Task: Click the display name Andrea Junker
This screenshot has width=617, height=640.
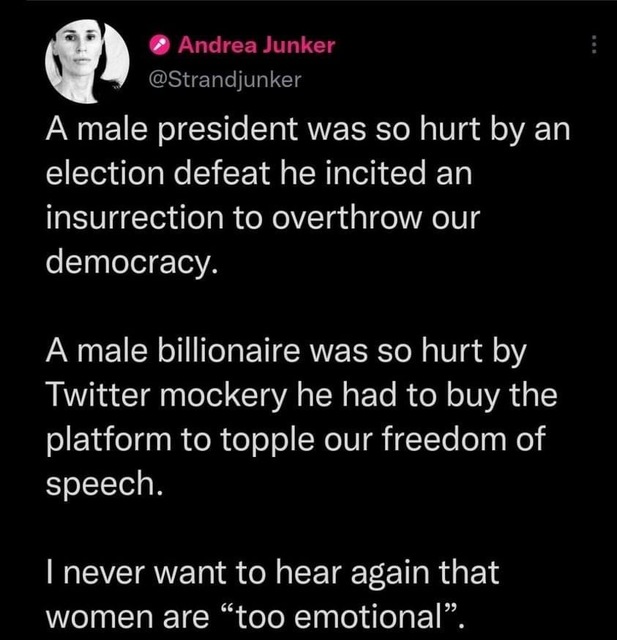Action: [x=256, y=45]
